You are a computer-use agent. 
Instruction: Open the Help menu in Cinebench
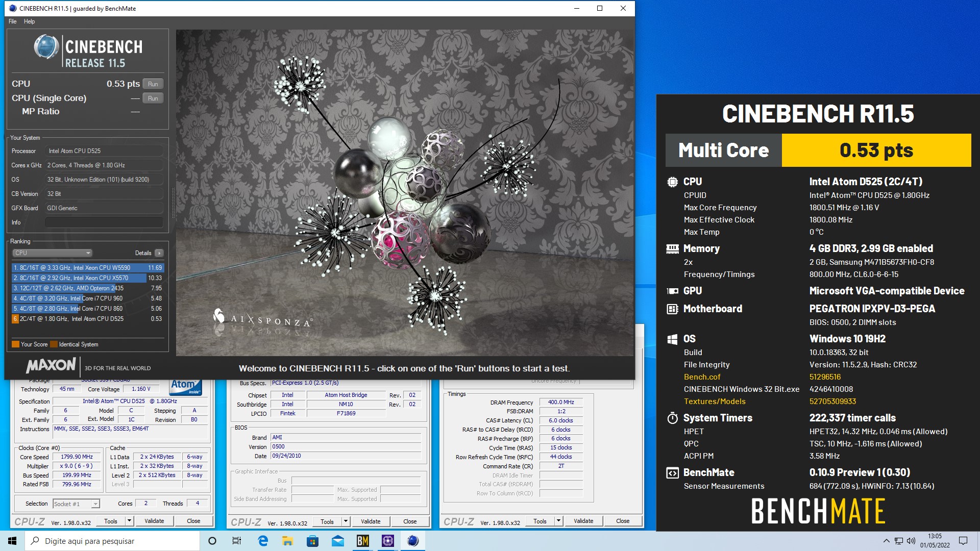click(30, 21)
